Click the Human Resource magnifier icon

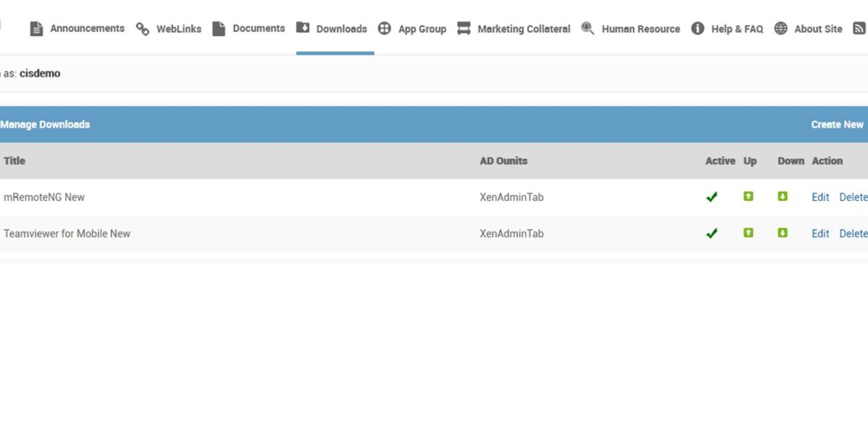[x=587, y=28]
